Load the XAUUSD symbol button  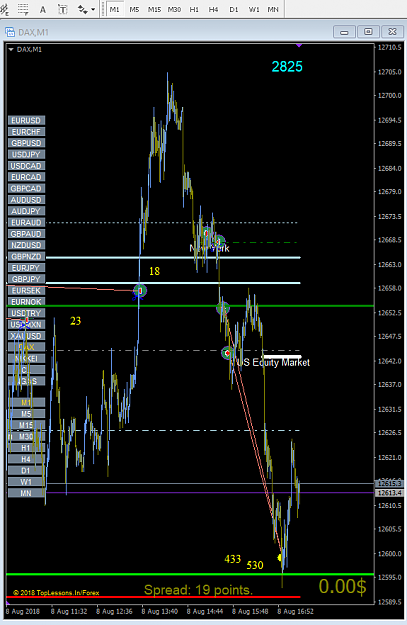pyautogui.click(x=26, y=336)
